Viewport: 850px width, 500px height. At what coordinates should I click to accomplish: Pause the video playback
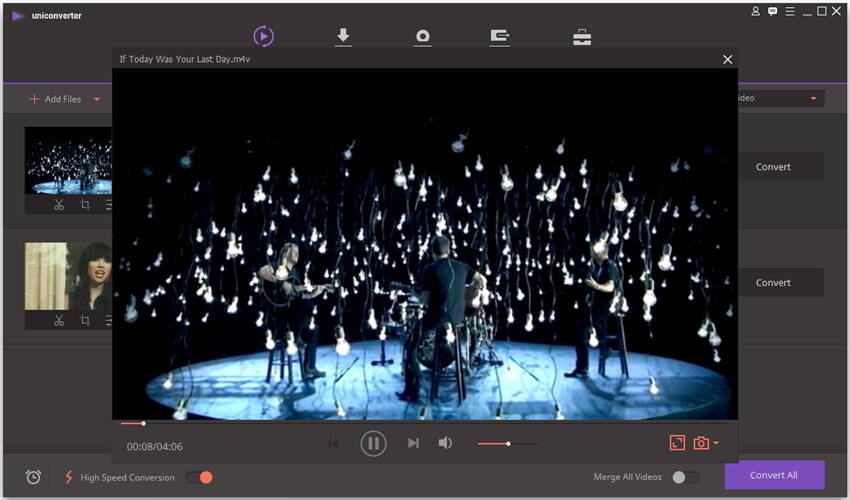(374, 444)
